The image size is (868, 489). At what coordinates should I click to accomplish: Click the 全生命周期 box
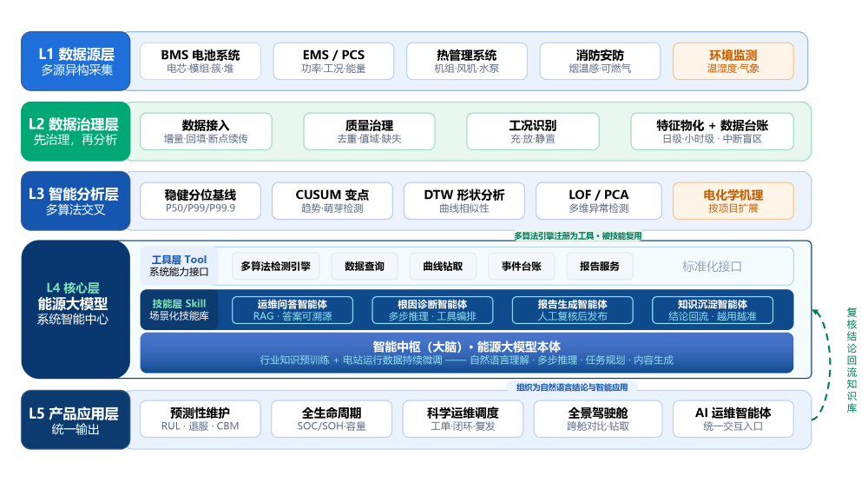(x=332, y=420)
